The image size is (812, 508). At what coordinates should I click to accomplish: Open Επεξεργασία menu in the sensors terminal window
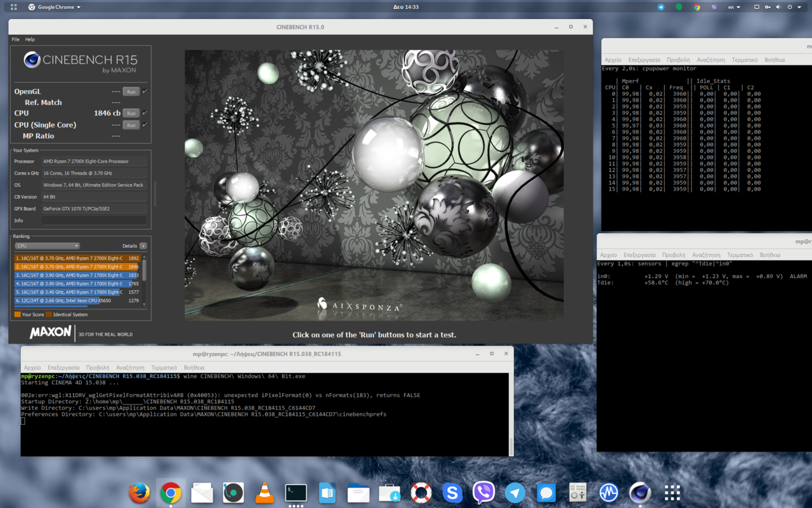click(639, 255)
